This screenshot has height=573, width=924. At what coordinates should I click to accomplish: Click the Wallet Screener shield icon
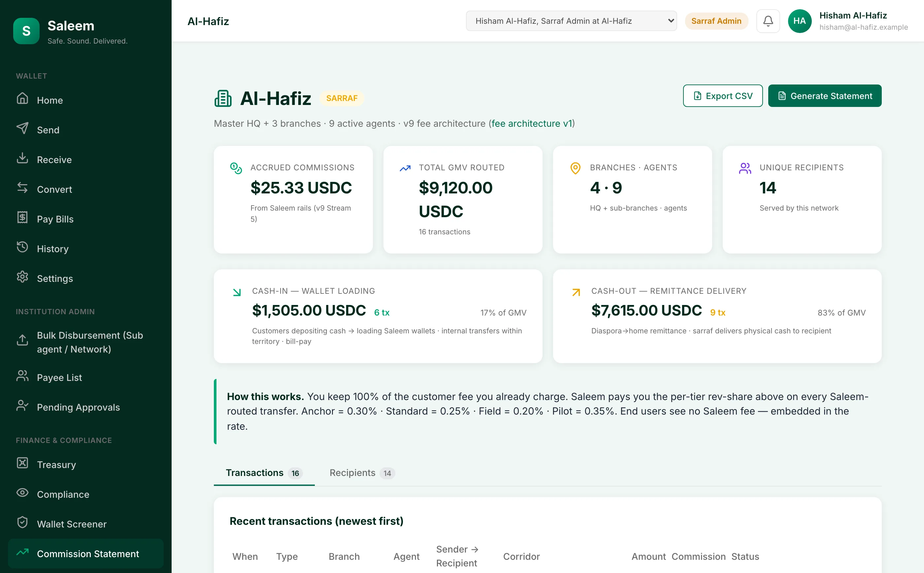pos(22,522)
